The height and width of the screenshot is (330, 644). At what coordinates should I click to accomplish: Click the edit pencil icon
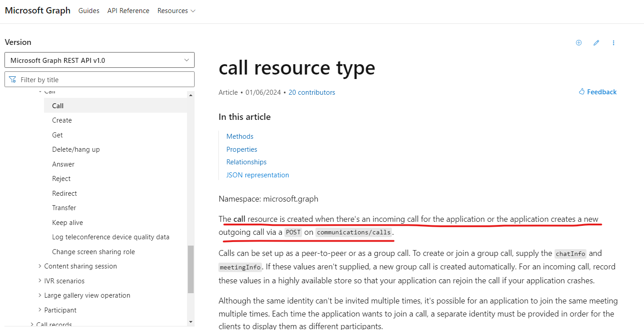[x=596, y=43]
